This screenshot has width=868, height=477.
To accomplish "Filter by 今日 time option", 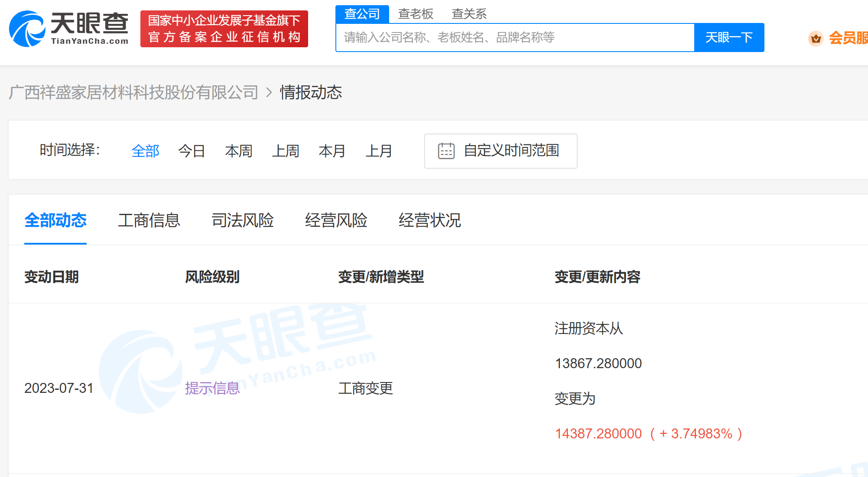I will pos(192,151).
